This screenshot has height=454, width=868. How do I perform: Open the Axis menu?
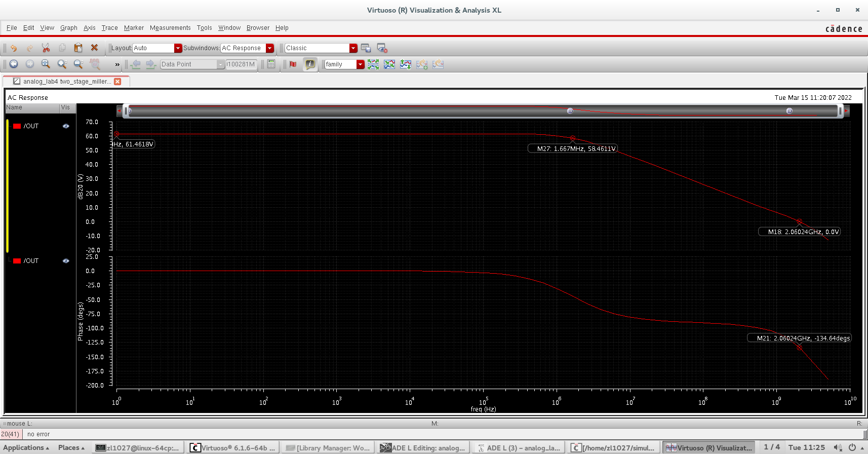90,28
